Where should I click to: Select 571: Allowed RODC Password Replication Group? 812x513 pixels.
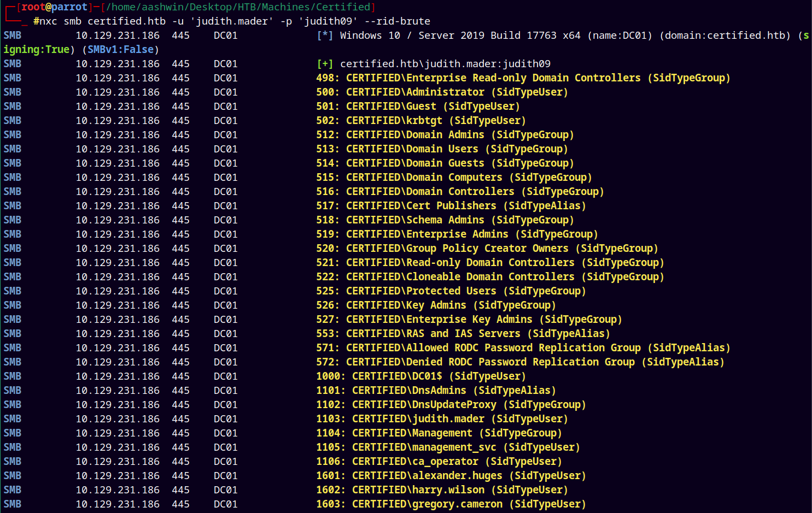tap(523, 348)
